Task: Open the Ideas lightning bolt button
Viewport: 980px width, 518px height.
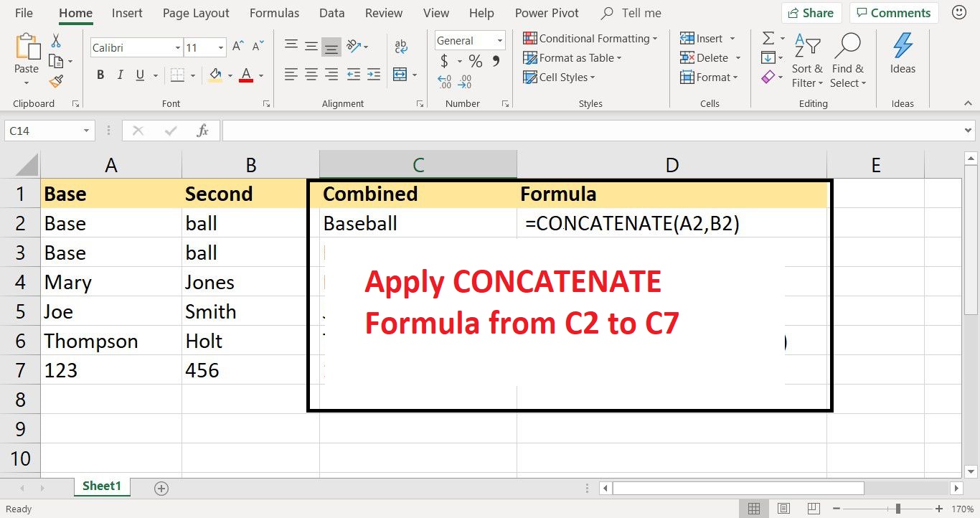Action: (x=903, y=55)
